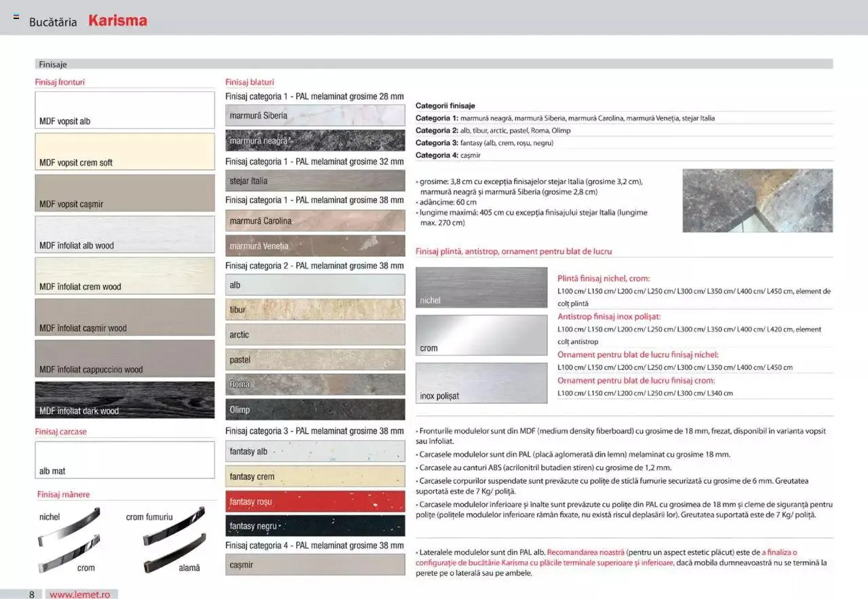Viewport: 868px width, 599px height.
Task: Pick the fantasy roșu countertop swatch
Action: point(315,501)
